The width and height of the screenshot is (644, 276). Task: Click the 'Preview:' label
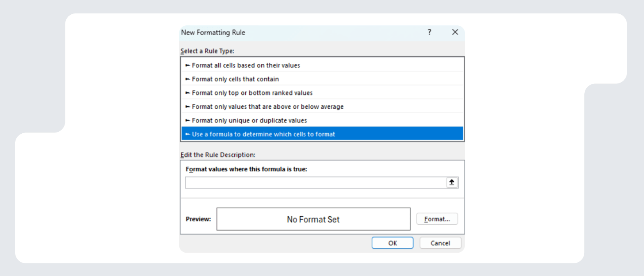[x=198, y=219]
